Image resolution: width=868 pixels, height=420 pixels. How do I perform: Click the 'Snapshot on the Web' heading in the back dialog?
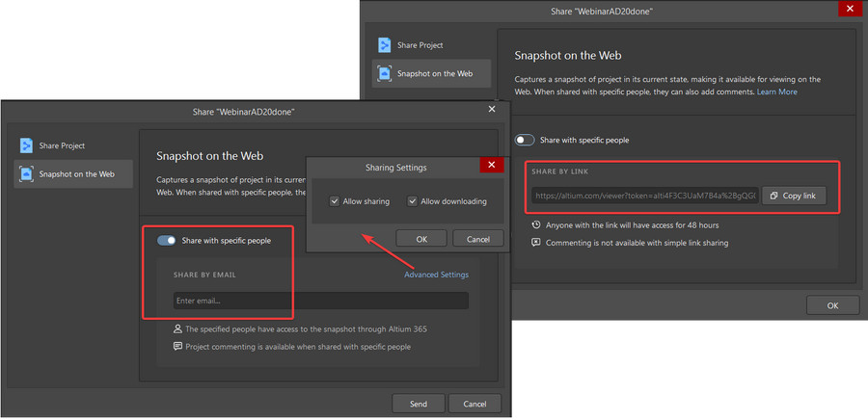click(x=568, y=55)
